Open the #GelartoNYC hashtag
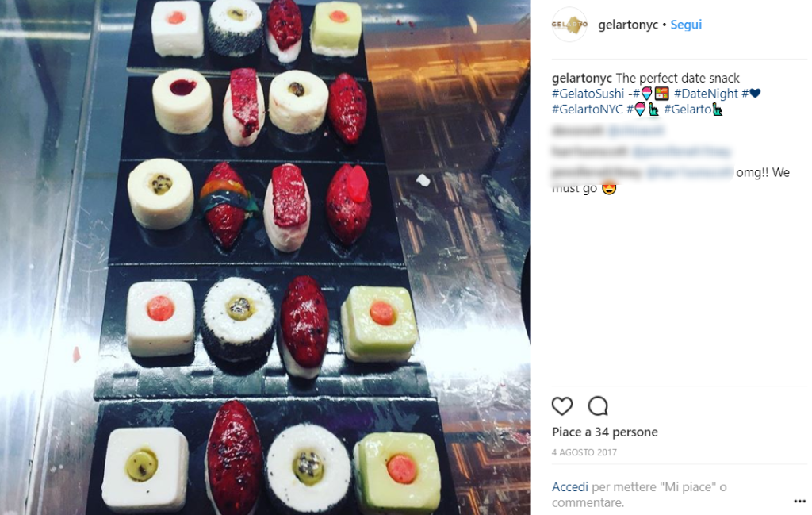This screenshot has height=515, width=812. tap(588, 110)
